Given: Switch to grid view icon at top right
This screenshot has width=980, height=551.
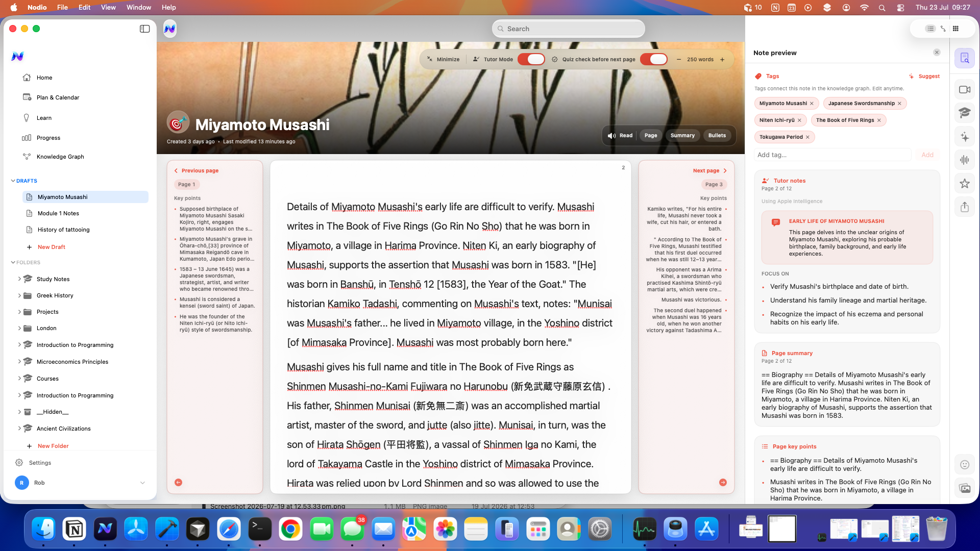Looking at the screenshot, I should (955, 29).
